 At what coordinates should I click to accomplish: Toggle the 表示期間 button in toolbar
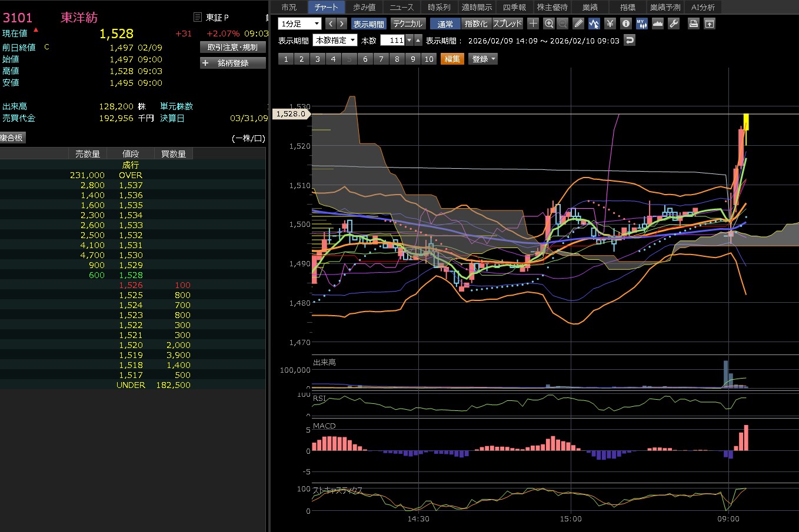click(368, 24)
